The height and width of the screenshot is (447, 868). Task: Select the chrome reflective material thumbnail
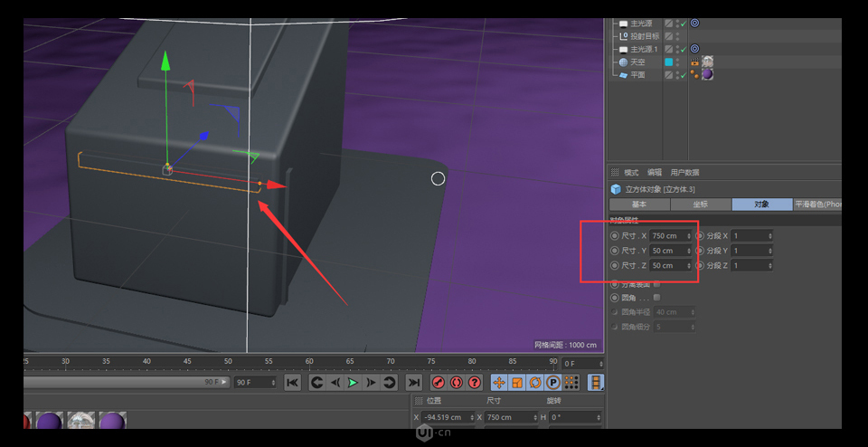pos(81,421)
